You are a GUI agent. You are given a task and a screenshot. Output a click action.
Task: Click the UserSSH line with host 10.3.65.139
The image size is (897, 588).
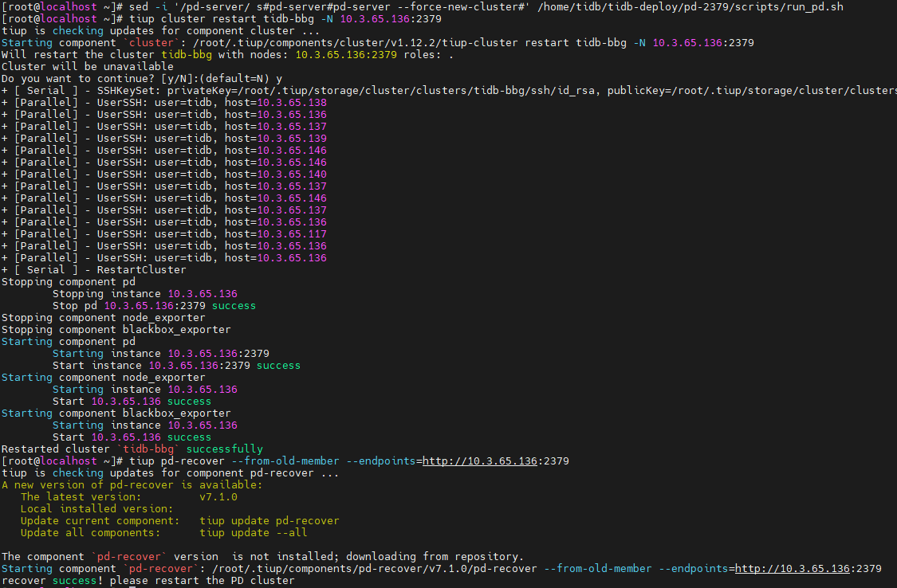coord(164,139)
